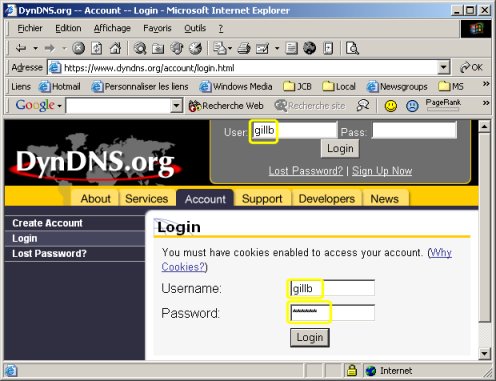
Task: Click the dark globe toolbar icon
Action: click(310, 49)
